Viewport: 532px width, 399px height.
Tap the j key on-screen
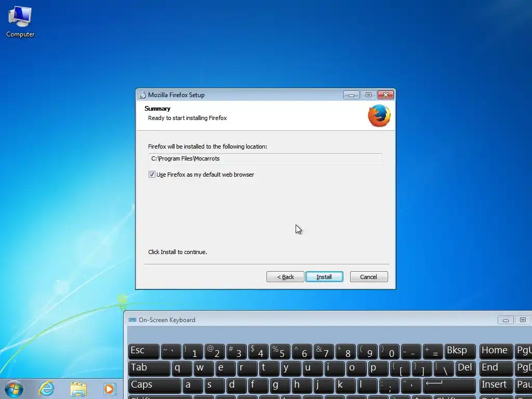[x=323, y=386]
